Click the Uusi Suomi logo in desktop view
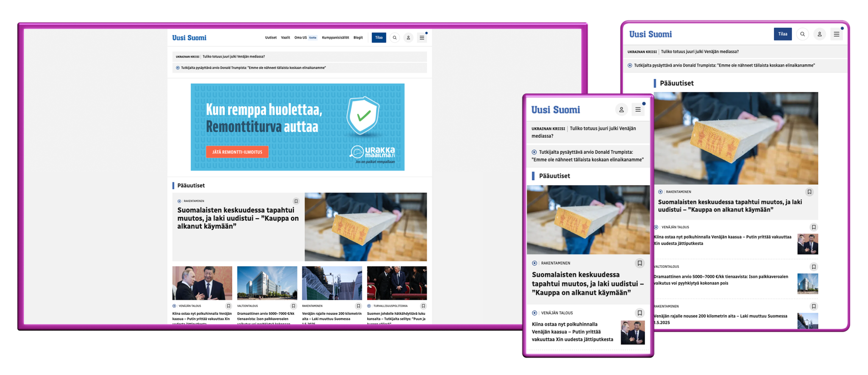 point(189,38)
